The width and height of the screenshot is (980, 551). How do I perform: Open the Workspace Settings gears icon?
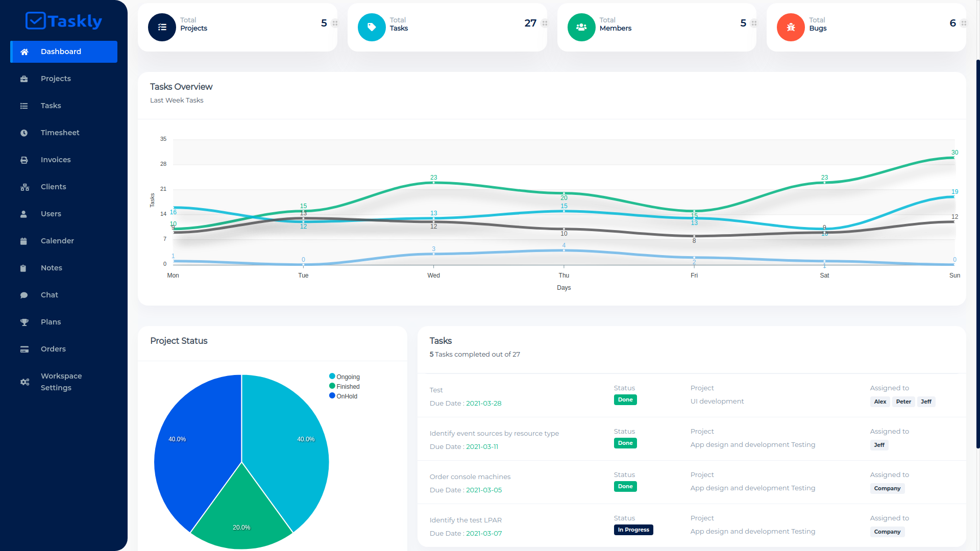(x=24, y=382)
